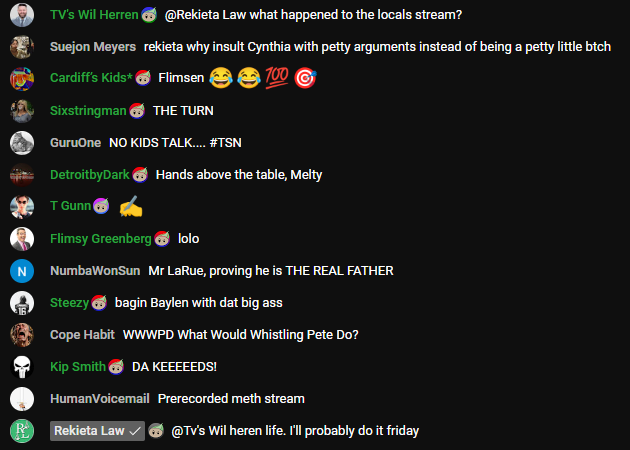Open Cope Habit's username

pyautogui.click(x=82, y=335)
